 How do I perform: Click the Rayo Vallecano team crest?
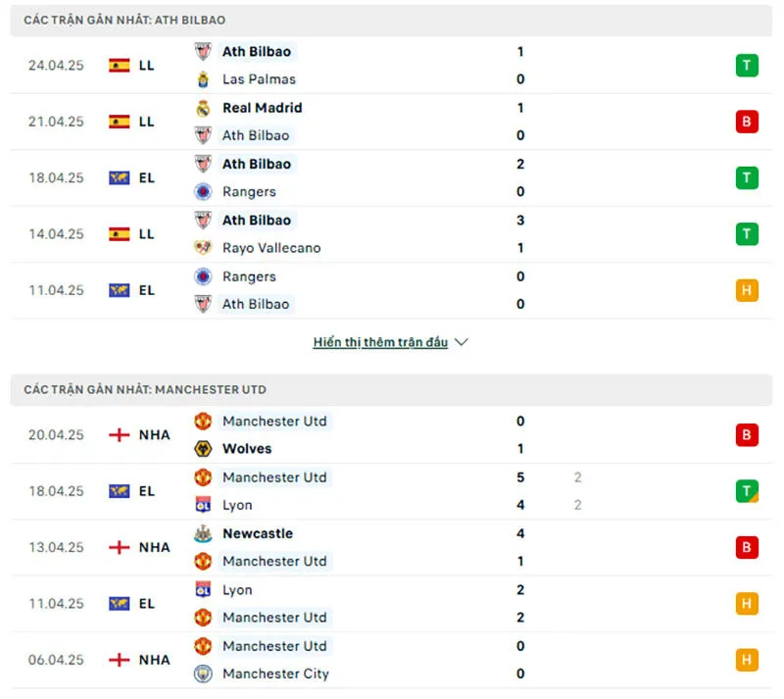point(203,248)
